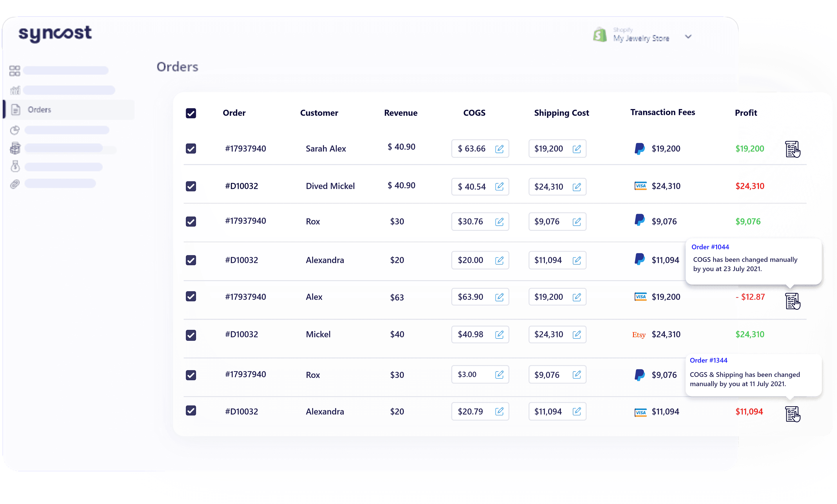Viewport: 837px width, 504px height.
Task: Sort by the Profit column header
Action: point(746,113)
